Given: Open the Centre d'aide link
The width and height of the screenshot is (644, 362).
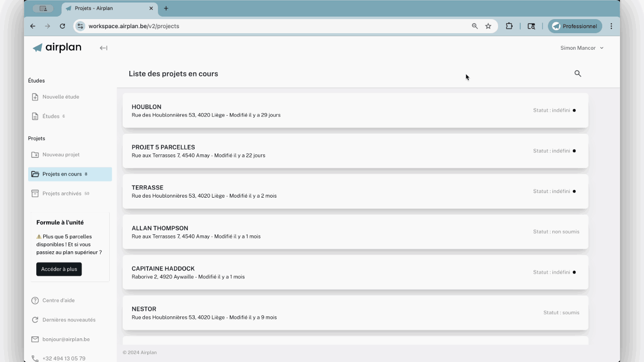Looking at the screenshot, I should (x=58, y=301).
